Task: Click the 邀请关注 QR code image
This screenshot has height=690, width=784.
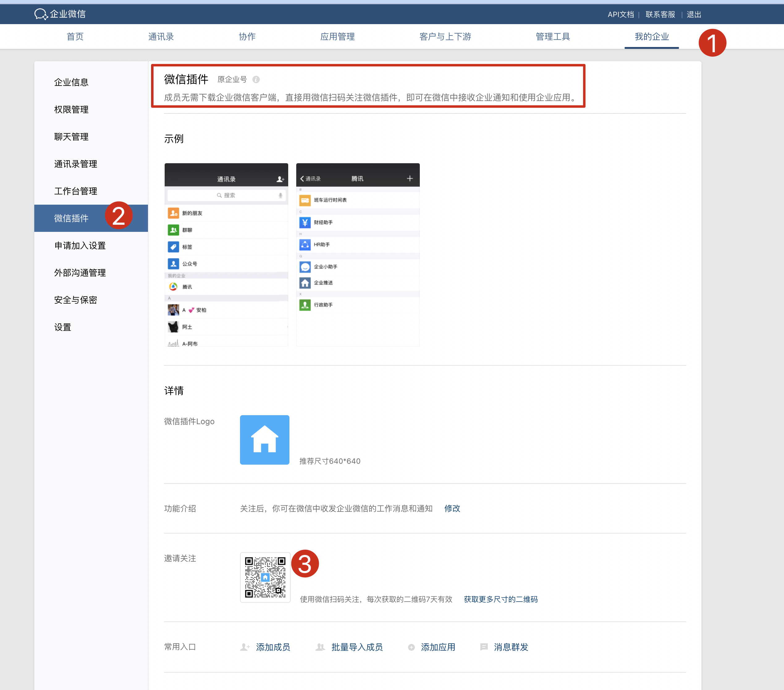Action: coord(265,577)
